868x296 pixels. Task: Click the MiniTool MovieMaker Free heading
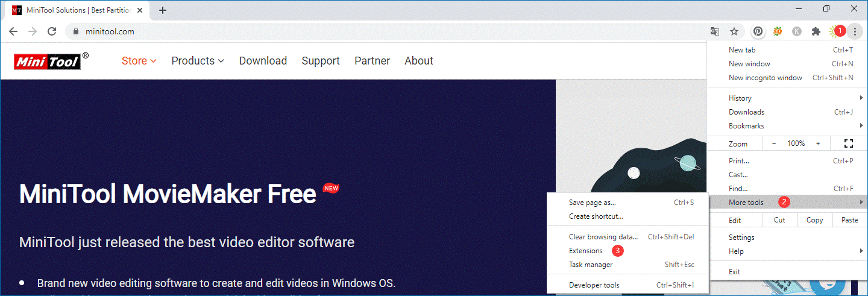pyautogui.click(x=168, y=194)
